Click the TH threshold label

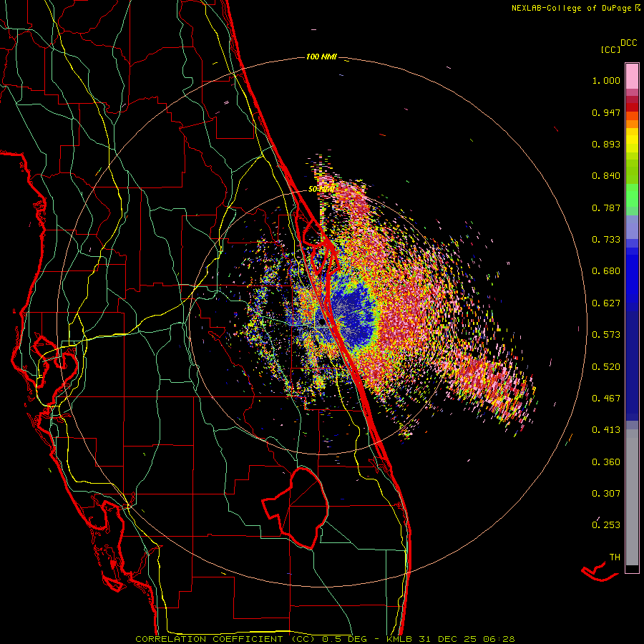615,557
